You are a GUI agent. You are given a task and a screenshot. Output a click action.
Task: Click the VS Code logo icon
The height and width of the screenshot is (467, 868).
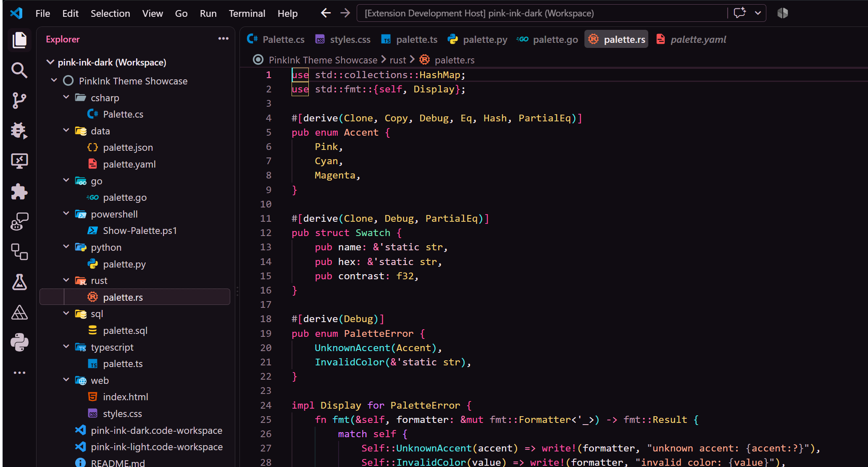click(x=16, y=13)
